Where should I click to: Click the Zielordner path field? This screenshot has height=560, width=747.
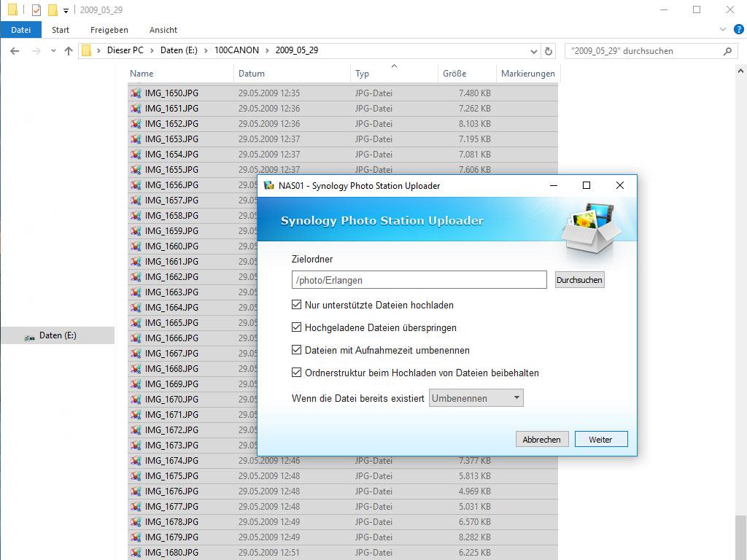coord(419,280)
